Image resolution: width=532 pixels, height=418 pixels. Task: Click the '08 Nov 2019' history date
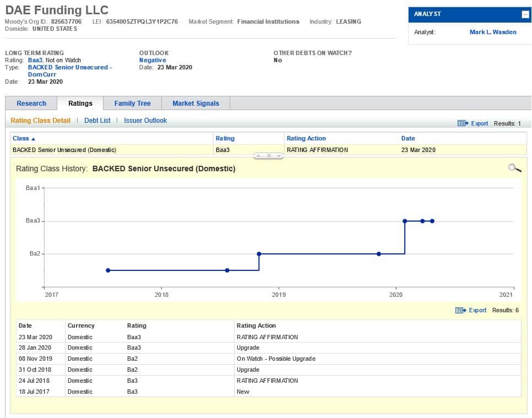pyautogui.click(x=35, y=359)
